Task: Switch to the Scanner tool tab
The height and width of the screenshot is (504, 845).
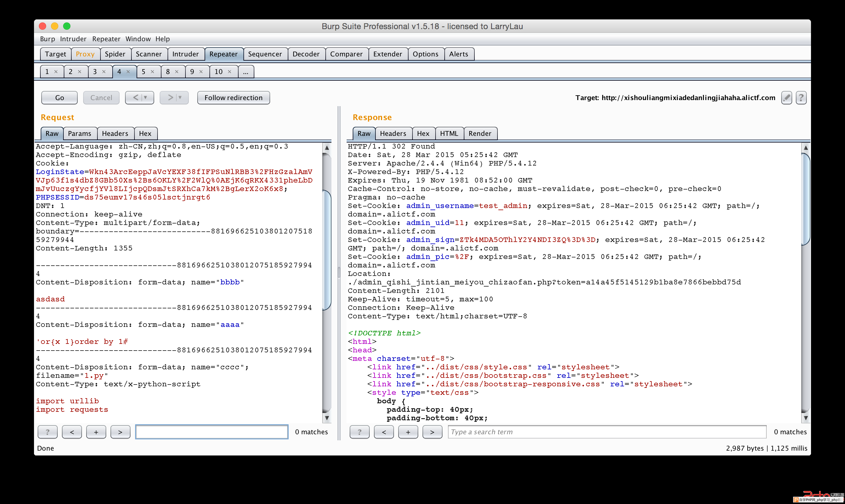Action: pyautogui.click(x=149, y=54)
